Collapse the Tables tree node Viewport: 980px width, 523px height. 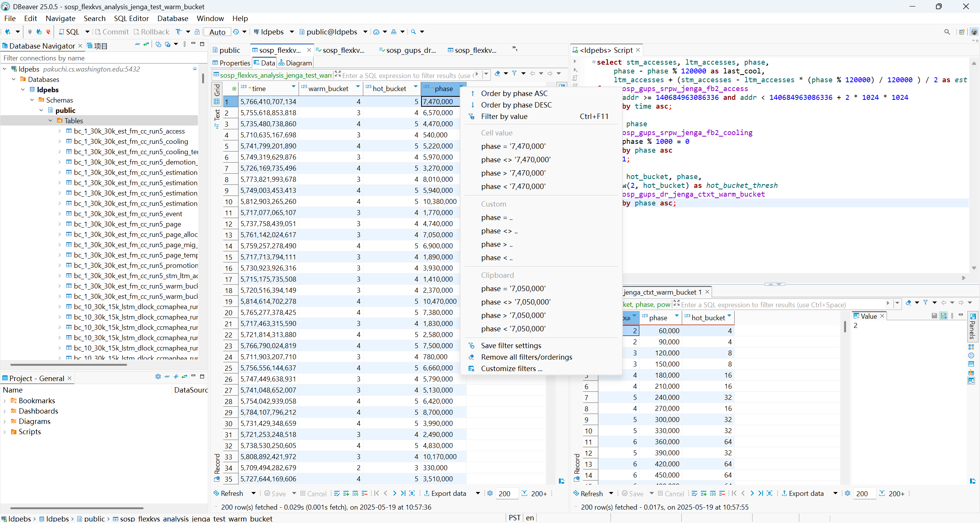click(51, 121)
